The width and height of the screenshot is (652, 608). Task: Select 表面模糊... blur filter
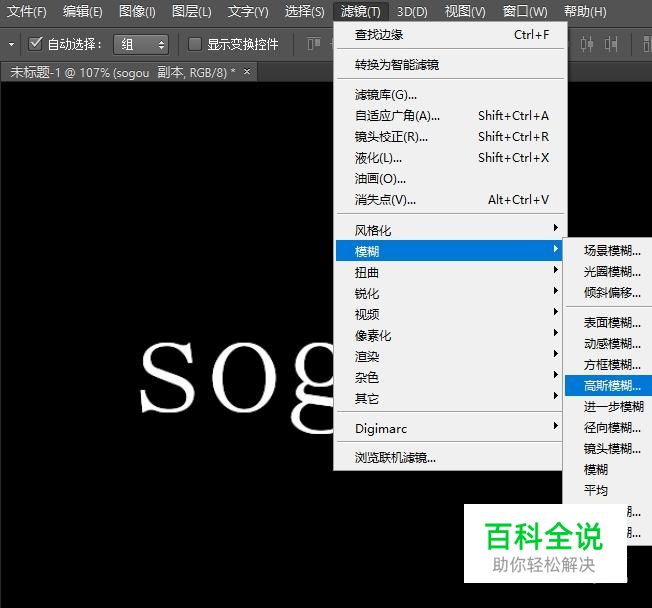[x=609, y=322]
